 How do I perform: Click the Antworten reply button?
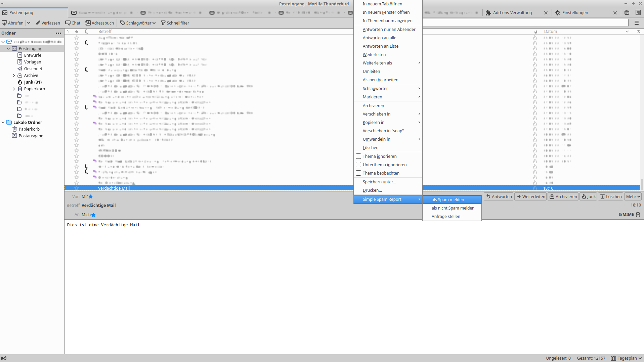click(499, 196)
